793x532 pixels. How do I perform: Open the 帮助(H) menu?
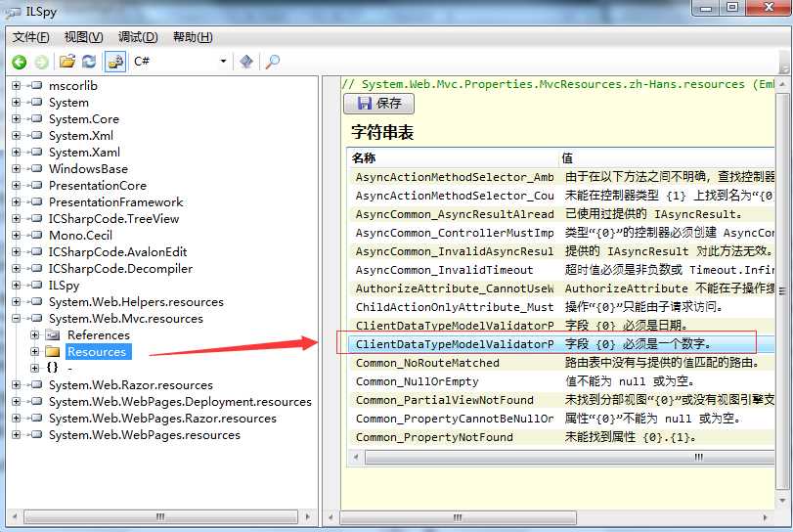click(x=193, y=37)
